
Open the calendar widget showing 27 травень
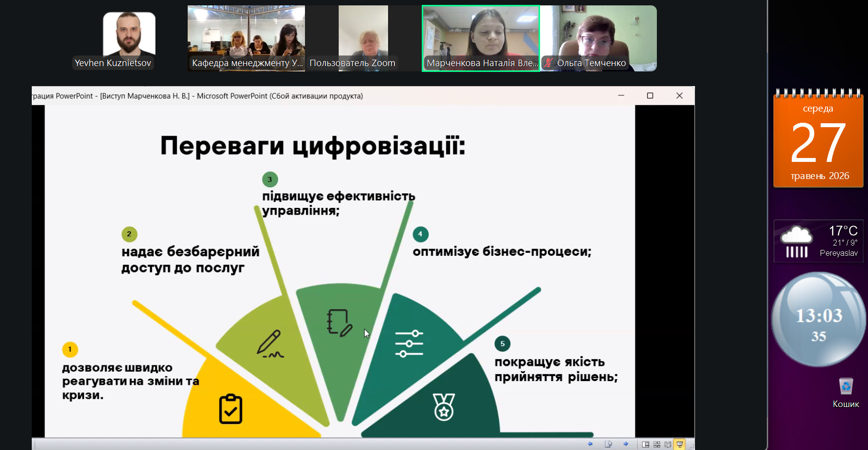click(819, 139)
